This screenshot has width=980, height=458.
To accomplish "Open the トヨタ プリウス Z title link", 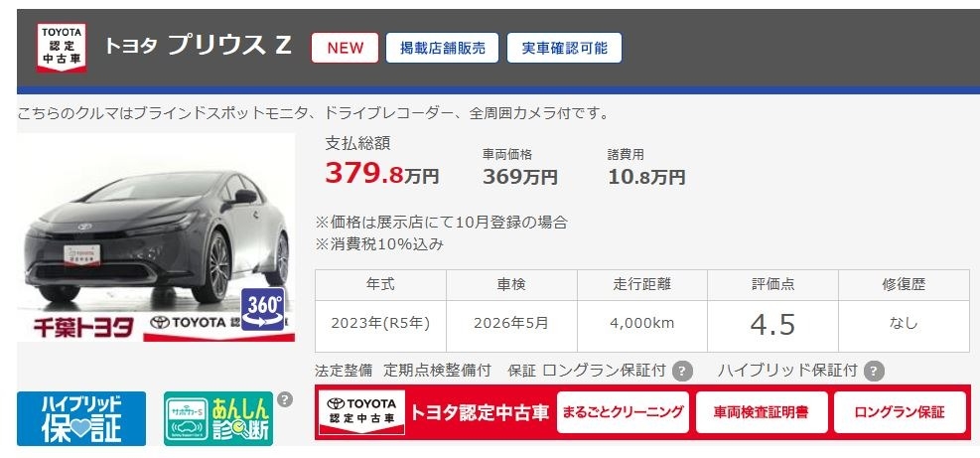I will [x=198, y=47].
